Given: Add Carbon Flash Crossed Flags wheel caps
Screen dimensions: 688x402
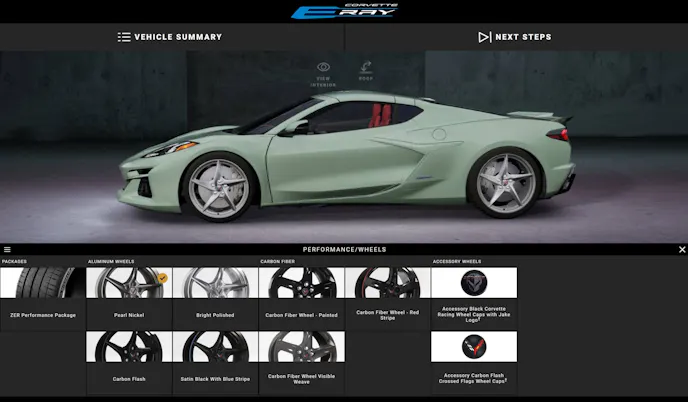Looking at the screenshot, I should 474,347.
